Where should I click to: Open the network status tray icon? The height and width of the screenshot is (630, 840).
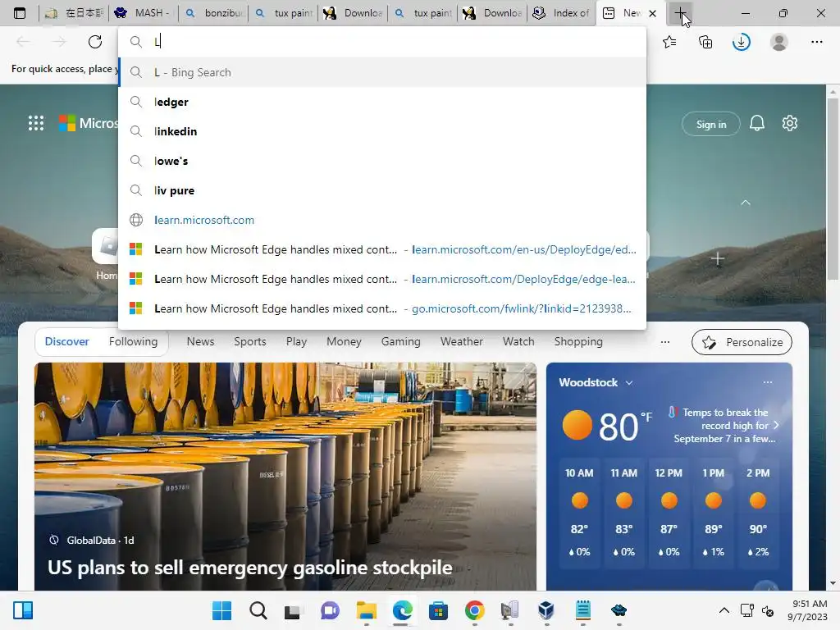click(x=746, y=610)
